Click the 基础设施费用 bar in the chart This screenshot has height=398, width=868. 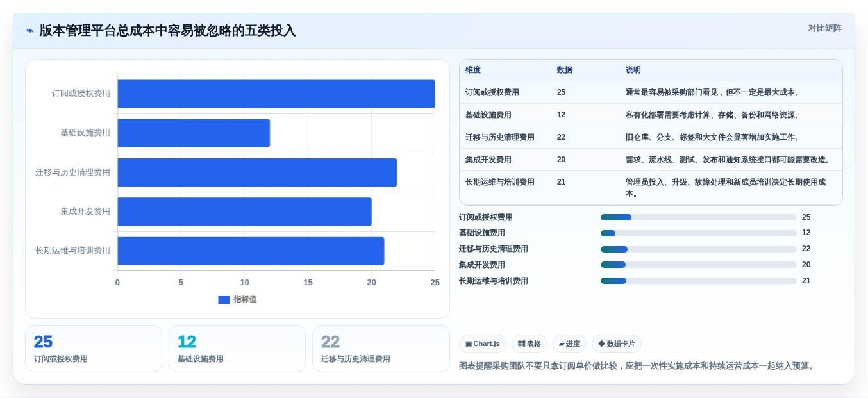tap(194, 133)
